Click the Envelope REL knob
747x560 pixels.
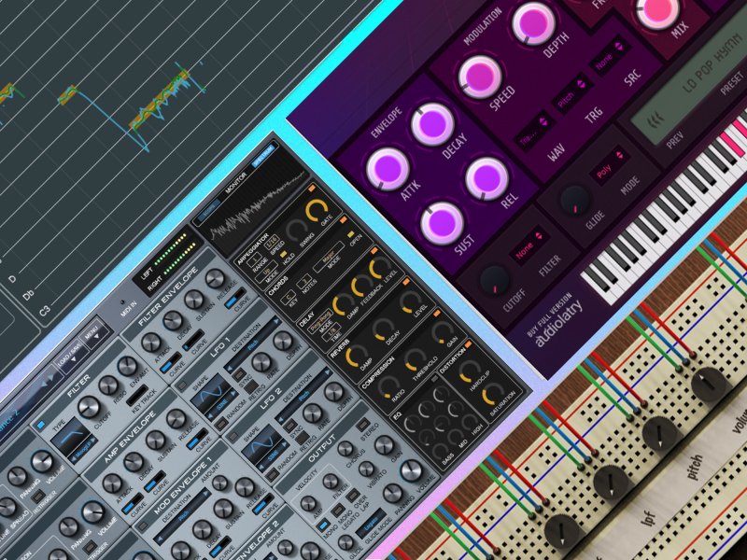point(486,178)
